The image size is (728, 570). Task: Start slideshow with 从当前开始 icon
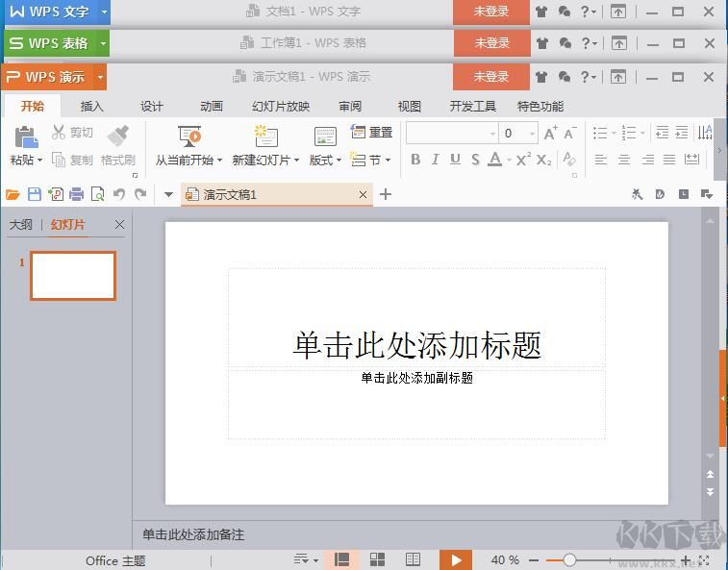coord(189,136)
